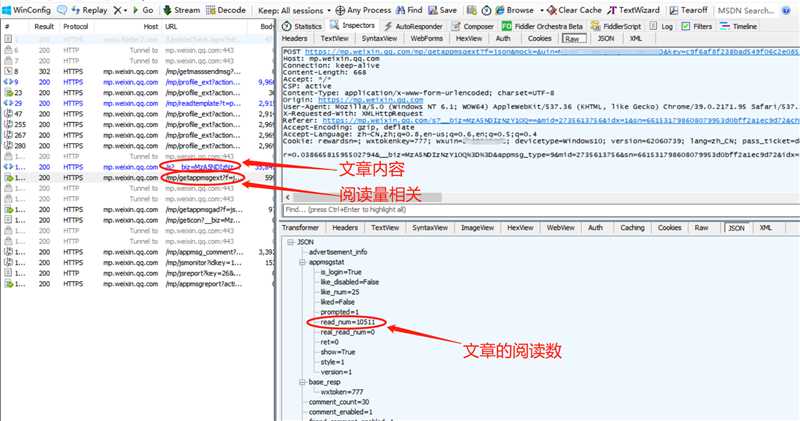Select the request Raw inspector tab

pyautogui.click(x=573, y=39)
